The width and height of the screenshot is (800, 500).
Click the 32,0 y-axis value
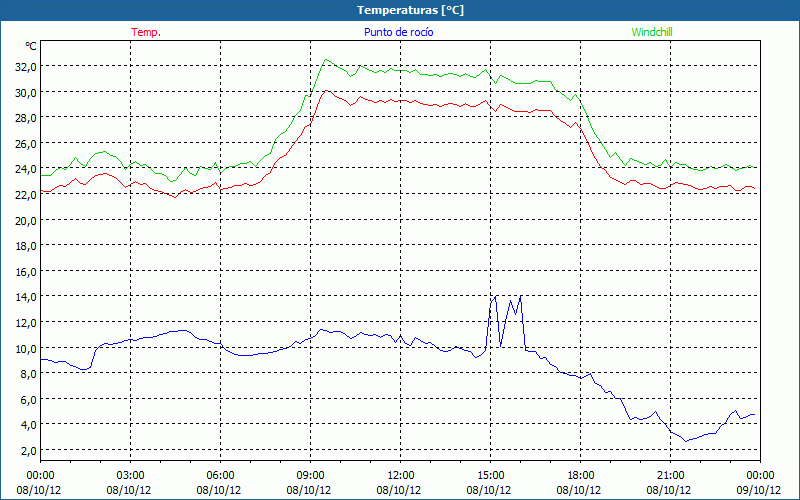26,66
